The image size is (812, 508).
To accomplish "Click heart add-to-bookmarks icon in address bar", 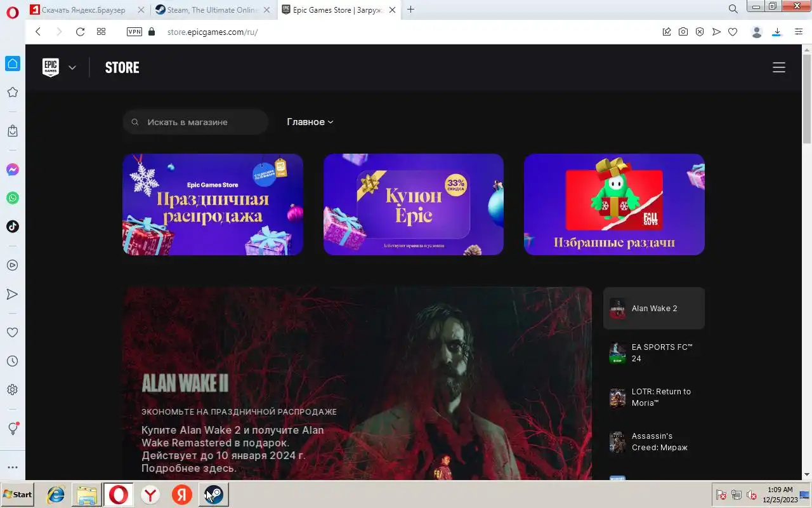I will [x=733, y=32].
